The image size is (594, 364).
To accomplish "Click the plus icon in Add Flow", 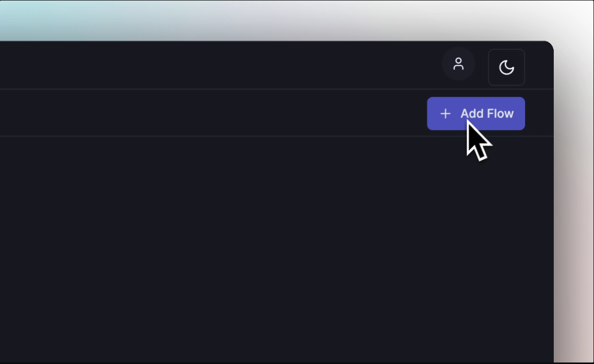I will [x=445, y=114].
